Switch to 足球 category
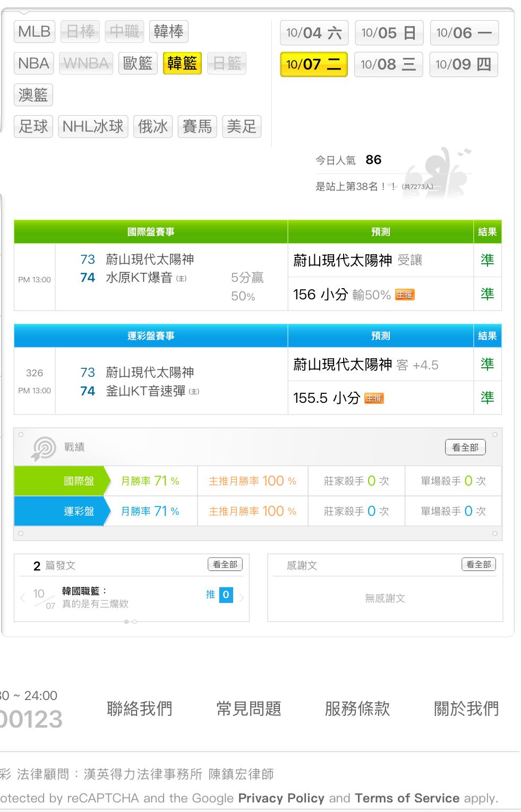 click(33, 126)
